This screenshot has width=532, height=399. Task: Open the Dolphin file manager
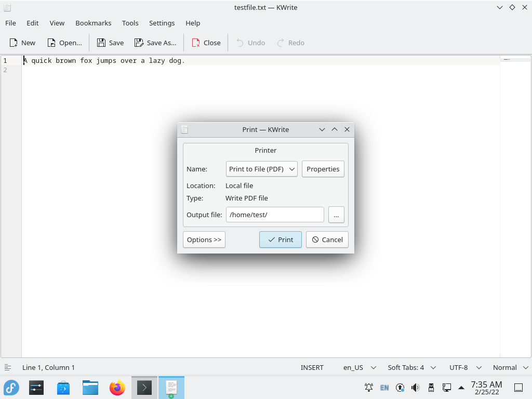pyautogui.click(x=90, y=388)
